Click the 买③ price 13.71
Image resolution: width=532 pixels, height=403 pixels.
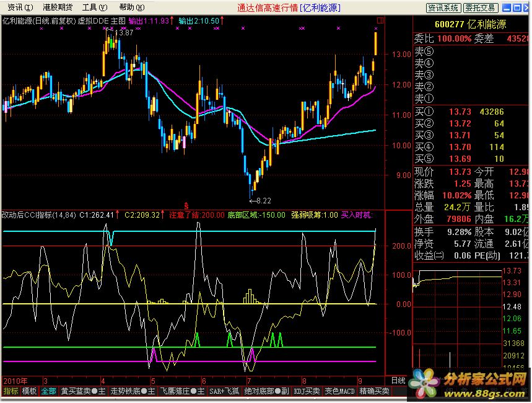(460, 136)
